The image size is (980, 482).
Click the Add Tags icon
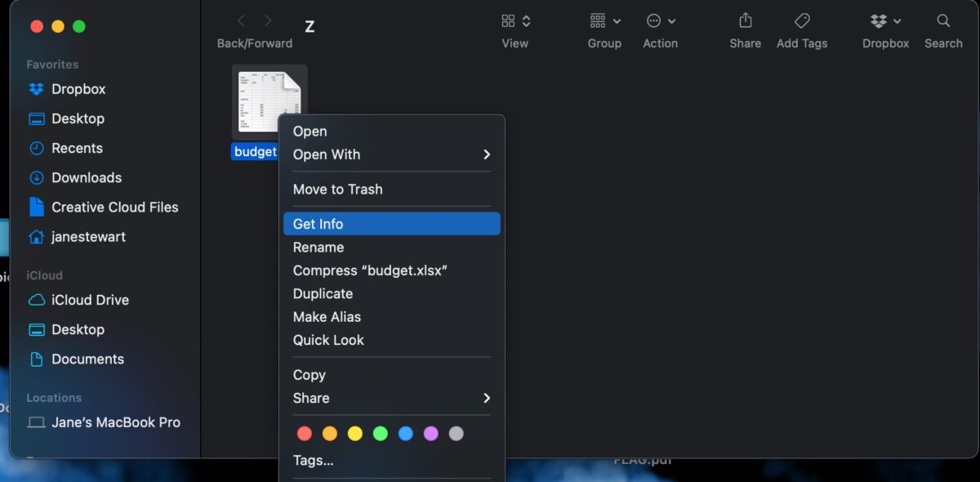(801, 21)
